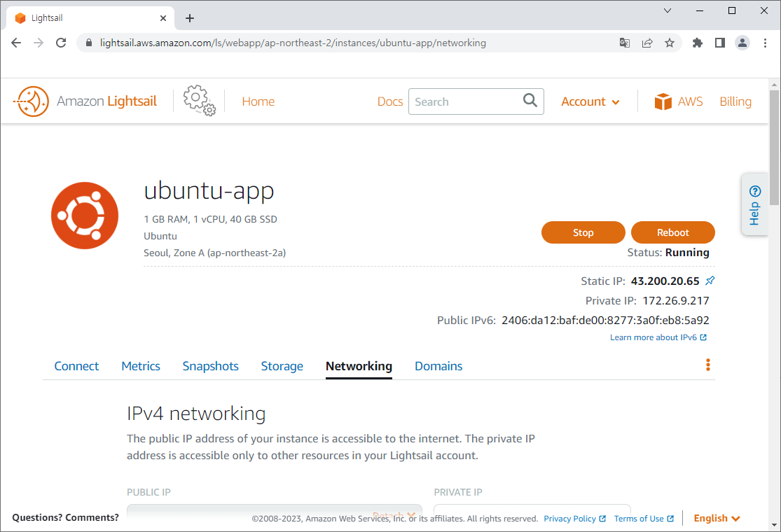Open a new browser tab
Screen dimensions: 781x532
[x=190, y=18]
